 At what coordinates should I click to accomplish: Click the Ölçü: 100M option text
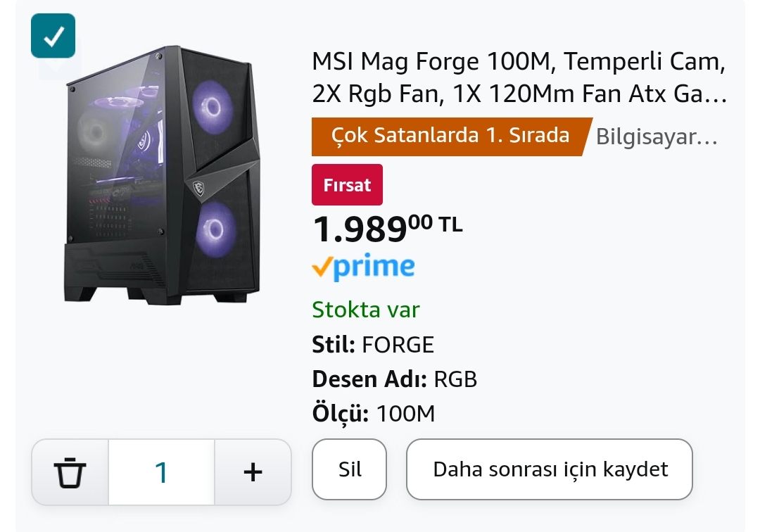pyautogui.click(x=374, y=414)
